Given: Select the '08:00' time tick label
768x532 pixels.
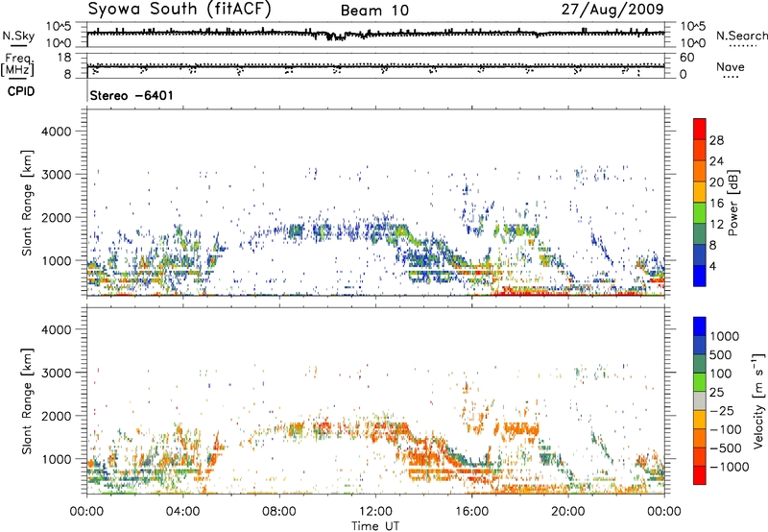Looking at the screenshot, I should point(279,512).
